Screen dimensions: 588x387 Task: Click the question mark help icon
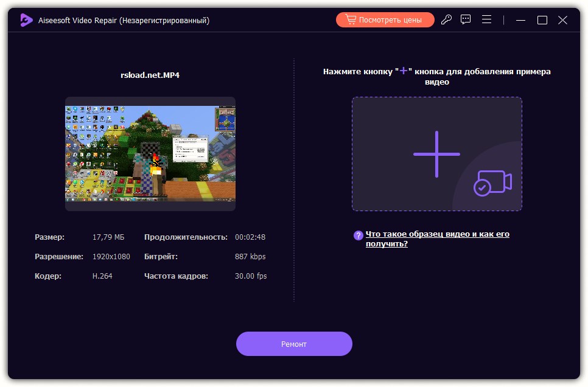point(359,234)
